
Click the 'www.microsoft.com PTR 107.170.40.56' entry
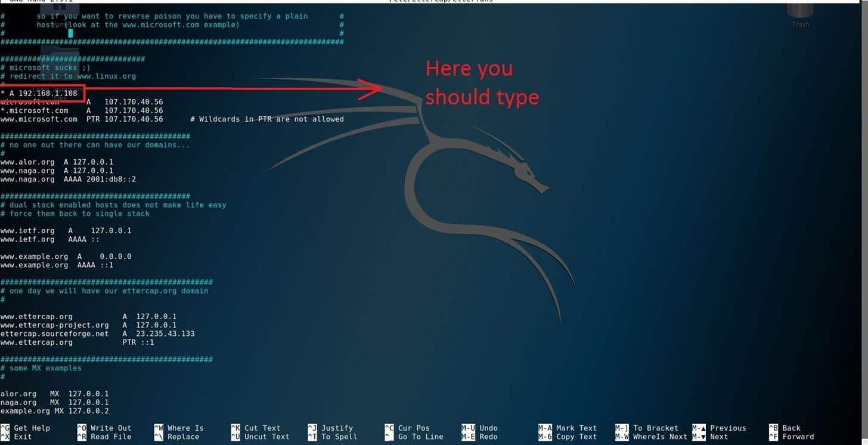82,119
